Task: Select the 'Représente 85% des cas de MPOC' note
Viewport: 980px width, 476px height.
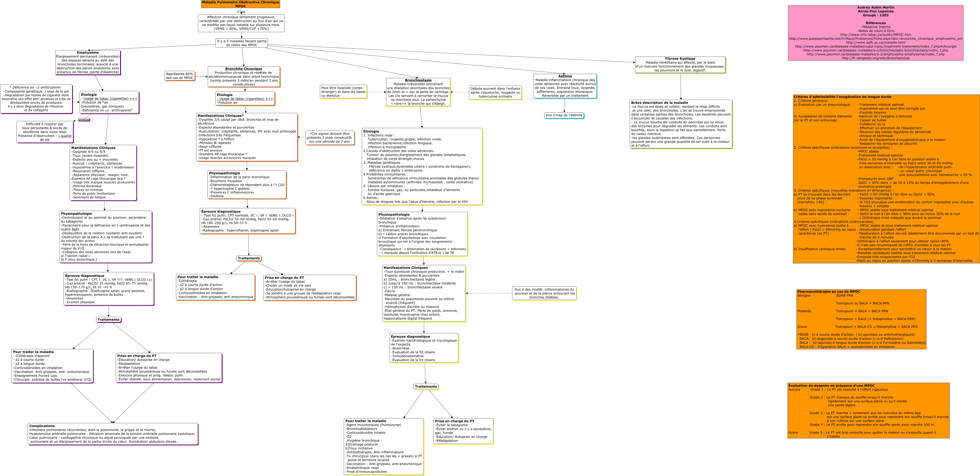Action: coord(180,76)
